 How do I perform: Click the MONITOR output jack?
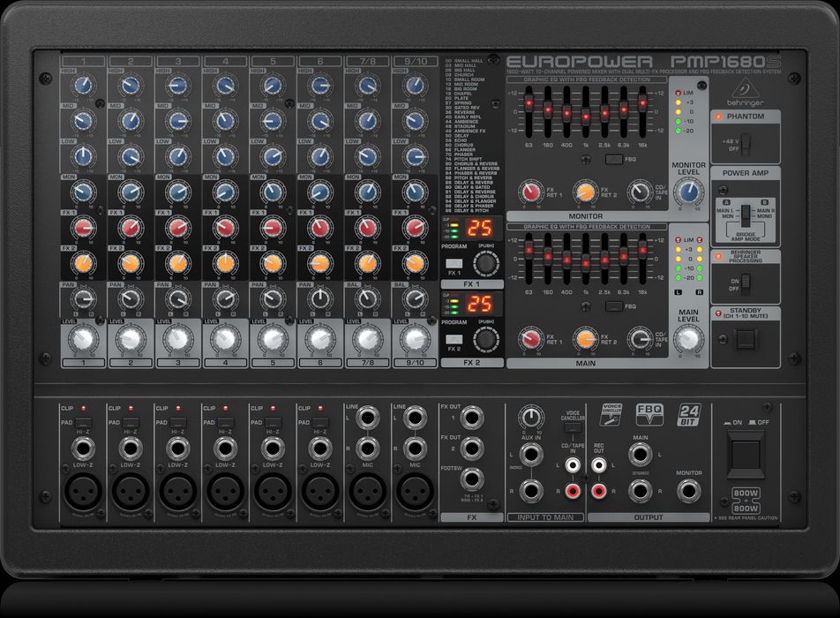[x=688, y=491]
